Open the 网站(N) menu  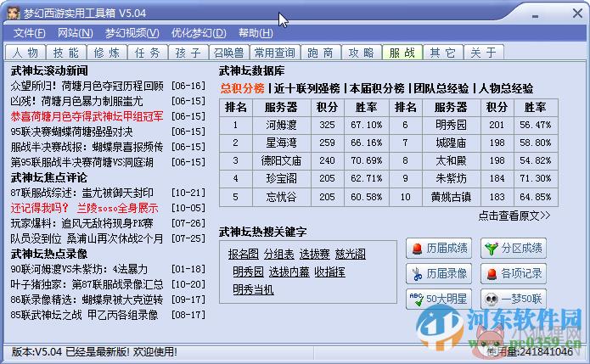pyautogui.click(x=76, y=33)
